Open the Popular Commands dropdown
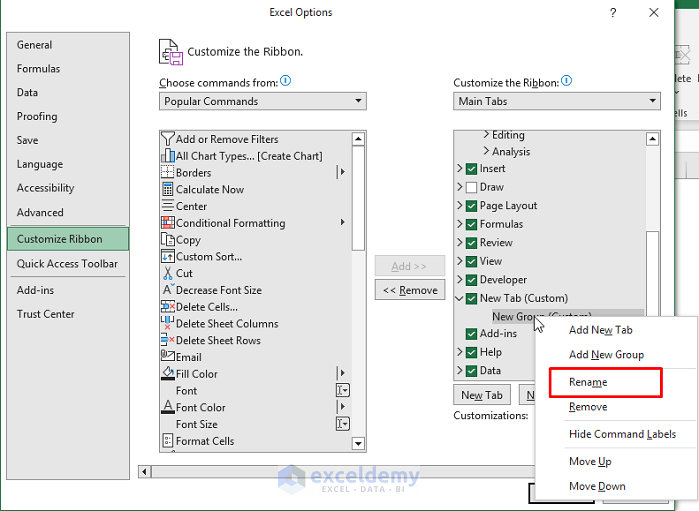The image size is (699, 511). [263, 101]
